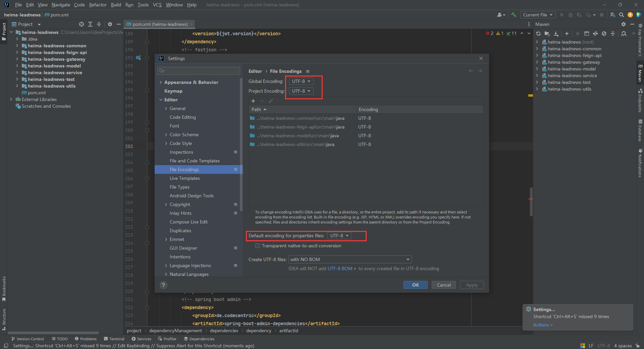Expand Appearance & Behavior settings section
This screenshot has height=349, width=644.
coord(161,82)
